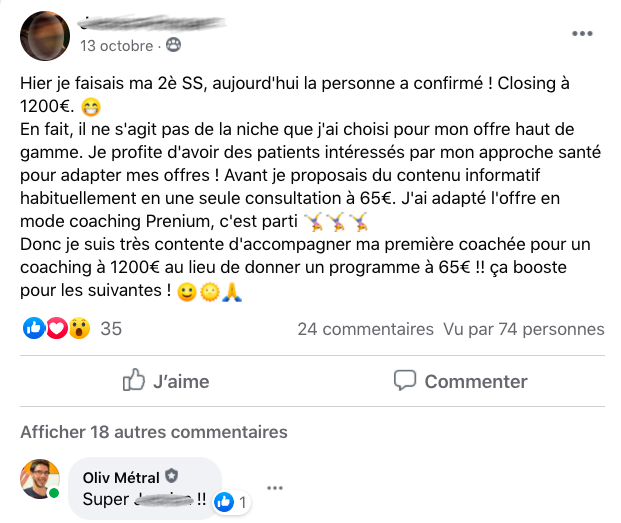Expand Afficher 18 autres commentaires
This screenshot has width=621, height=523.
tap(154, 432)
